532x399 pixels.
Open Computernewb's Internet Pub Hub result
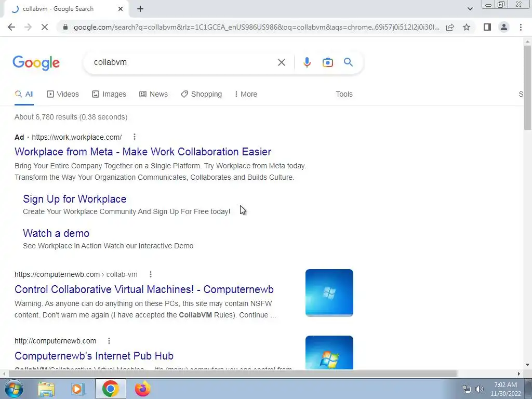[x=94, y=356]
